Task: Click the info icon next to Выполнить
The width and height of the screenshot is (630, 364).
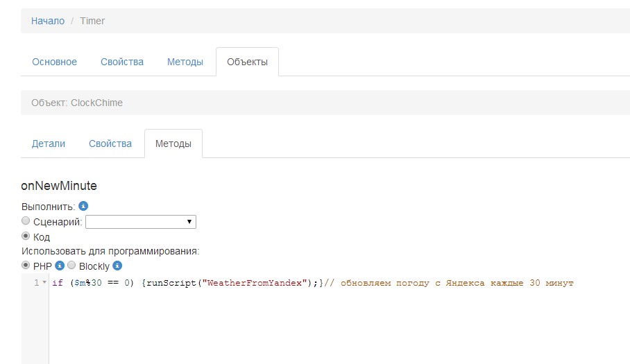Action: [83, 206]
